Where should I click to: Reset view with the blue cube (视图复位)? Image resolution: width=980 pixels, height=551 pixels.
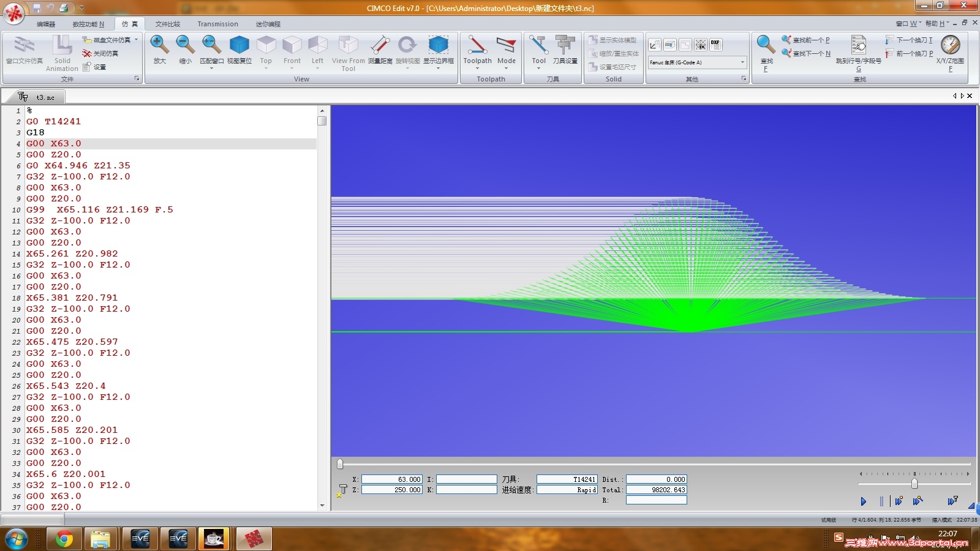(239, 45)
